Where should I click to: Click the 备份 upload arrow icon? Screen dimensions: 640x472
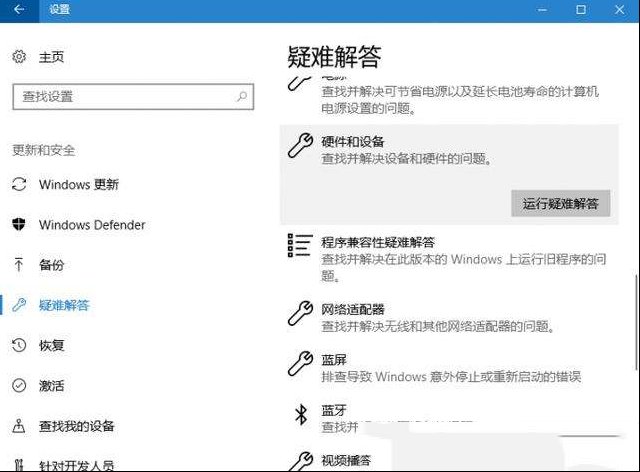point(18,265)
